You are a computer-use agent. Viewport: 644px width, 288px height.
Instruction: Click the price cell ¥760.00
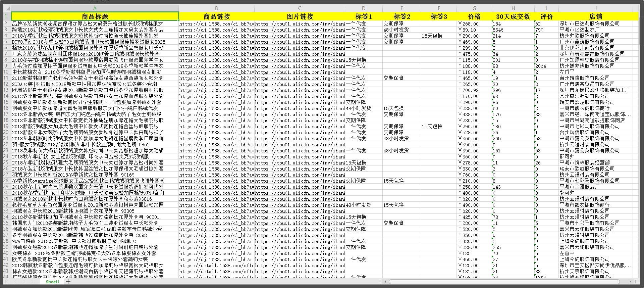click(474, 175)
